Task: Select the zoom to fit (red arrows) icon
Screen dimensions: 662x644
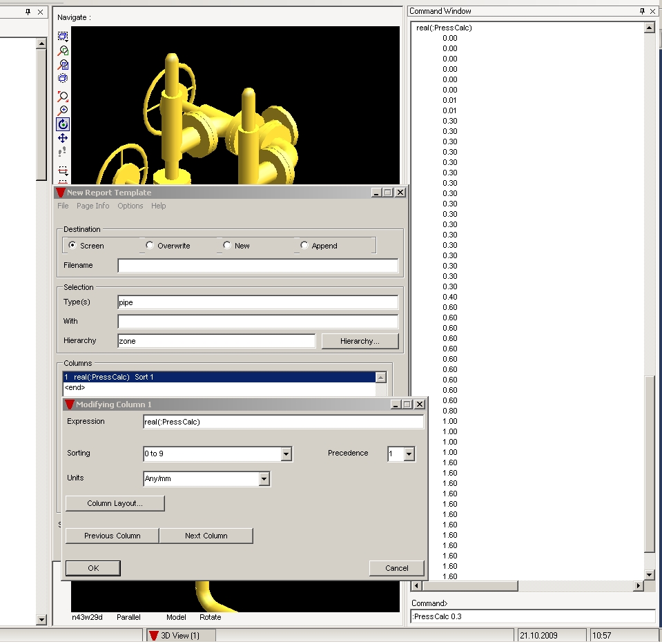Action: click(63, 96)
